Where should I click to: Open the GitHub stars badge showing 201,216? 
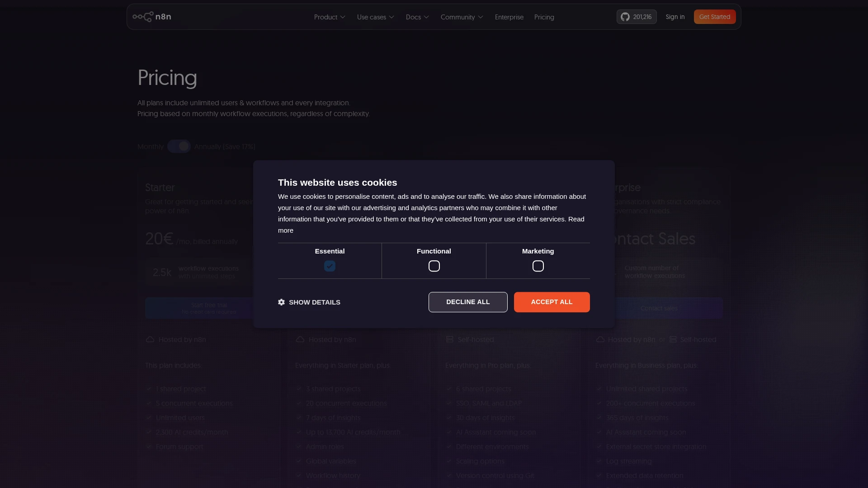(x=637, y=17)
